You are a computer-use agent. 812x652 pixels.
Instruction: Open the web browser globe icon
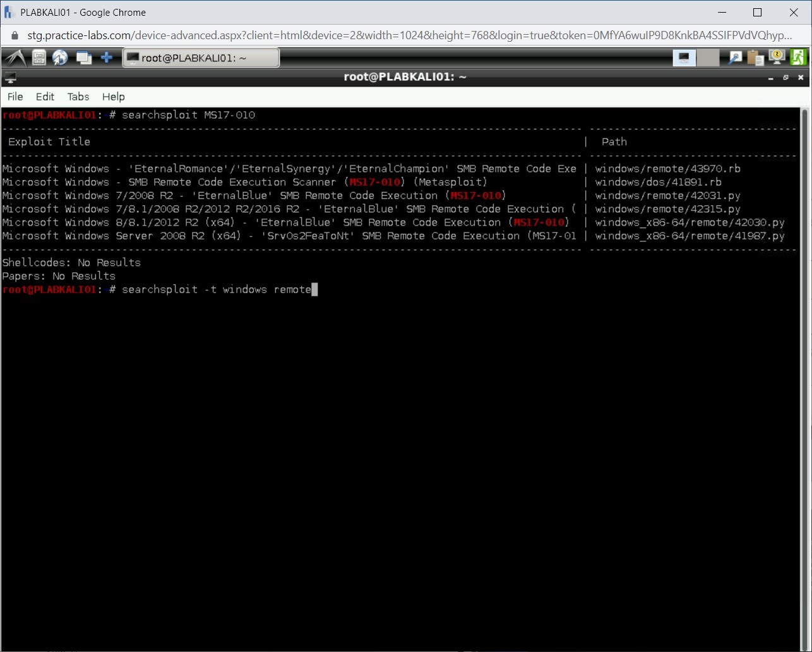[60, 58]
